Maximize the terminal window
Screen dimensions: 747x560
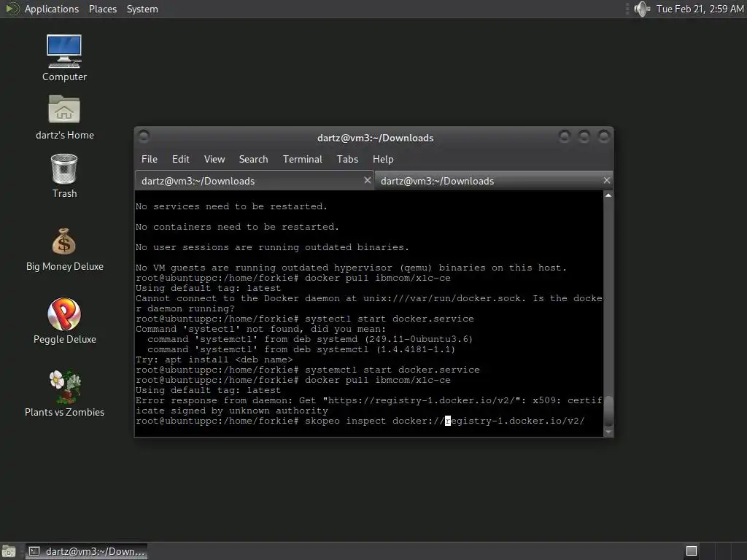point(584,136)
